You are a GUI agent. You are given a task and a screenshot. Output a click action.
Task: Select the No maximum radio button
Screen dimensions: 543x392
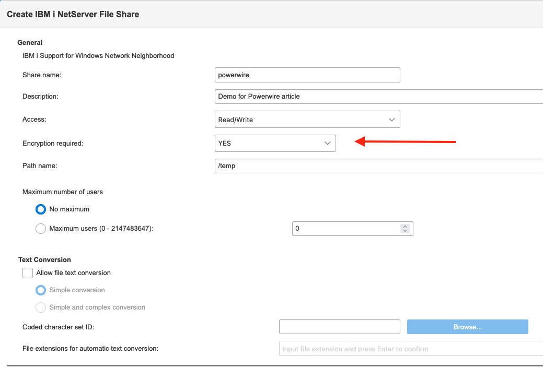41,209
